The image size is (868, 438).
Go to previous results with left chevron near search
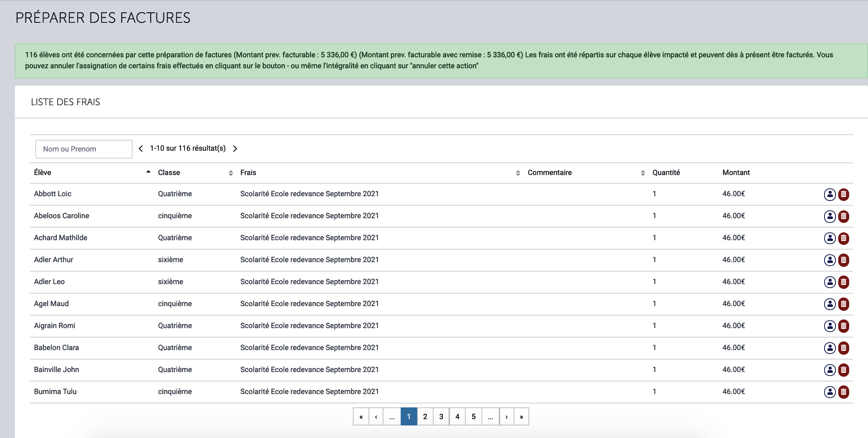pyautogui.click(x=141, y=148)
